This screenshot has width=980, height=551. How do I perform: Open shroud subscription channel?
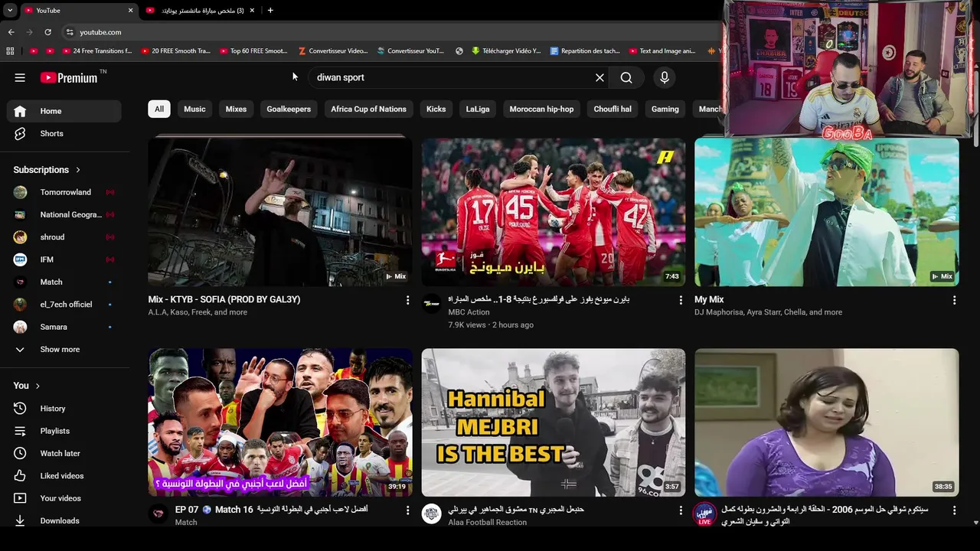(64, 237)
